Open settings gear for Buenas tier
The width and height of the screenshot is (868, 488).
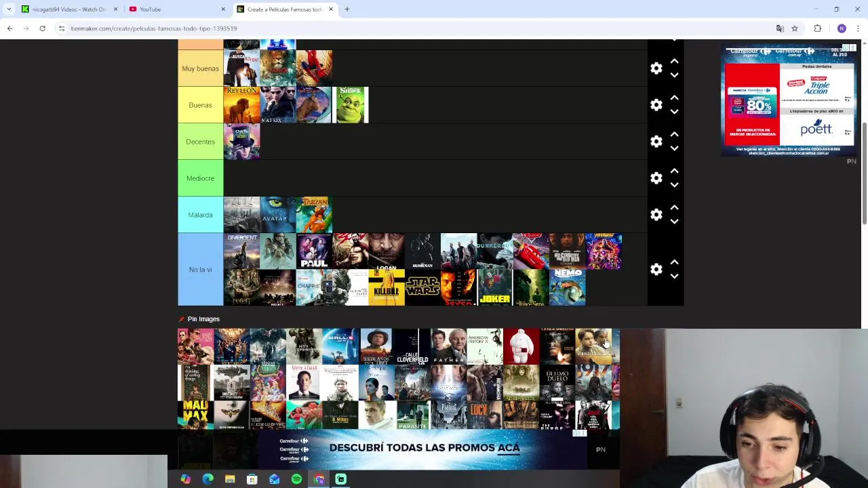pyautogui.click(x=656, y=105)
